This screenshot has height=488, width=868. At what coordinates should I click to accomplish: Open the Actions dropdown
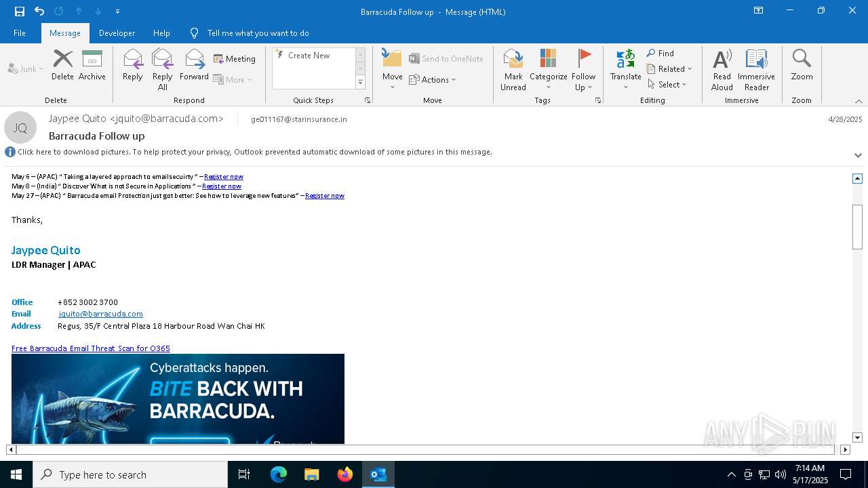(433, 79)
